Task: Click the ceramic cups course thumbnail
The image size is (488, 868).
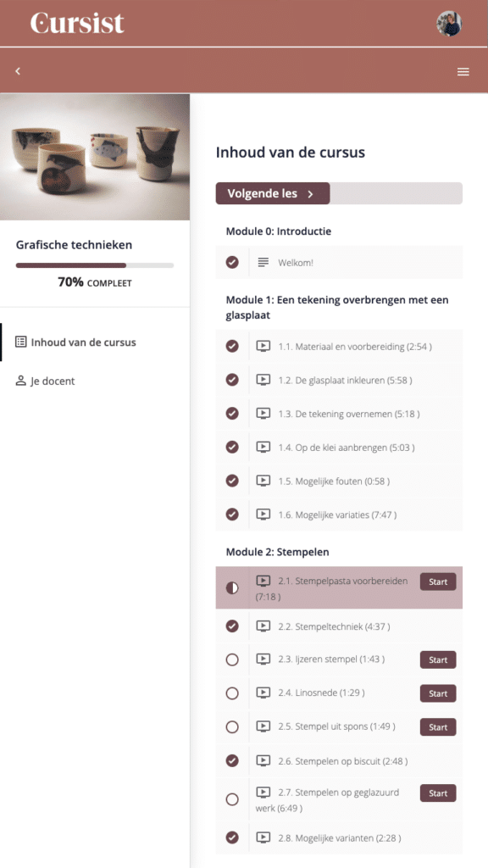Action: pyautogui.click(x=95, y=155)
